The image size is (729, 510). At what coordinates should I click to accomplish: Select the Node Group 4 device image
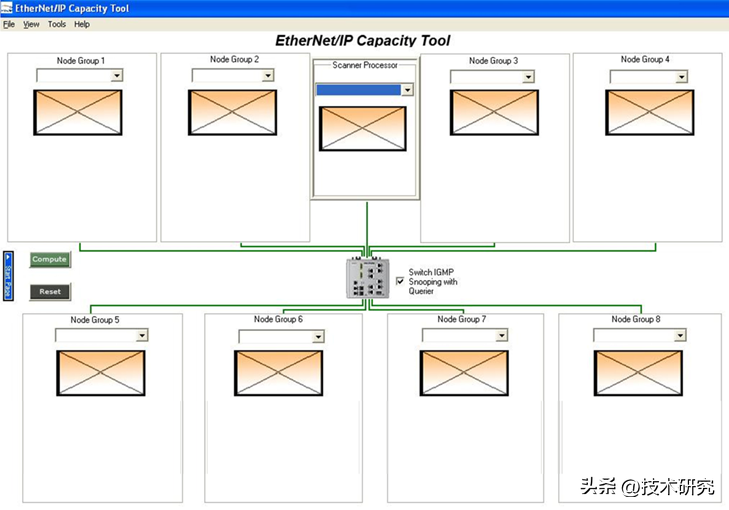tap(648, 112)
